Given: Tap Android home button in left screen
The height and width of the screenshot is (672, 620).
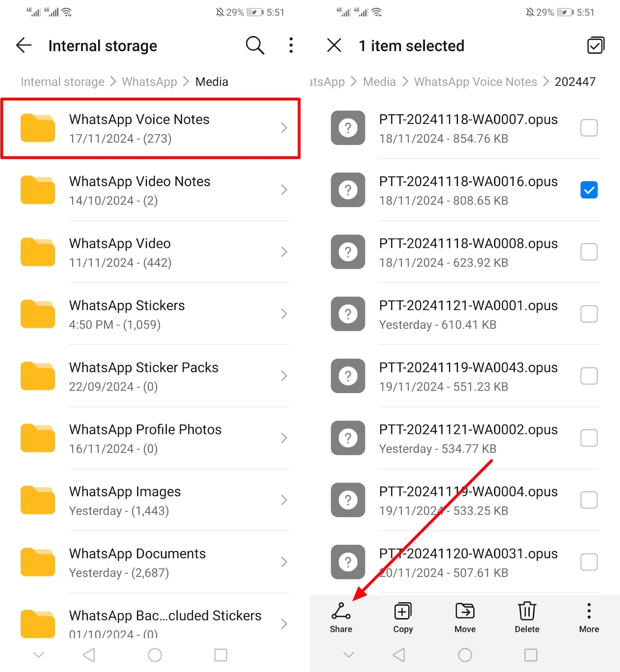Looking at the screenshot, I should 155,655.
